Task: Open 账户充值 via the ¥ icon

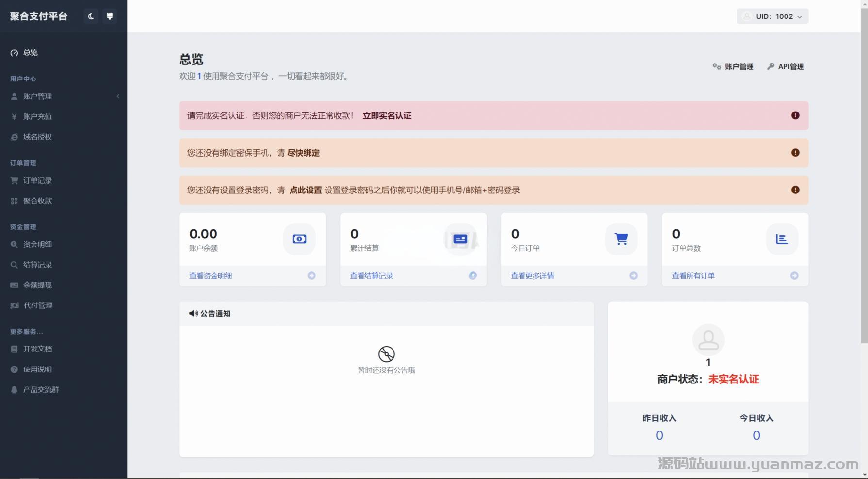Action: [14, 116]
